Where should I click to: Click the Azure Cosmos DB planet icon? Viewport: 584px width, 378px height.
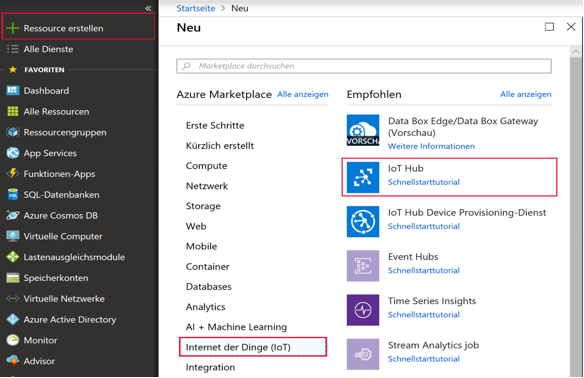(x=13, y=216)
